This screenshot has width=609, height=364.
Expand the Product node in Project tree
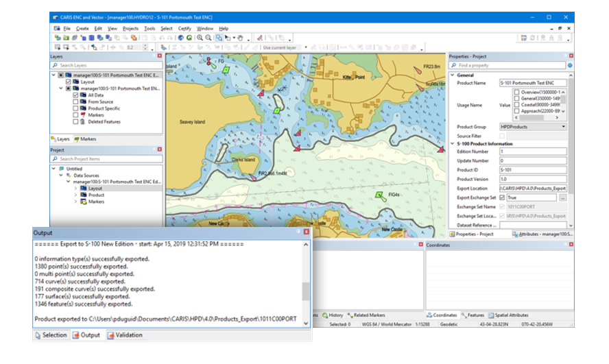(75, 195)
